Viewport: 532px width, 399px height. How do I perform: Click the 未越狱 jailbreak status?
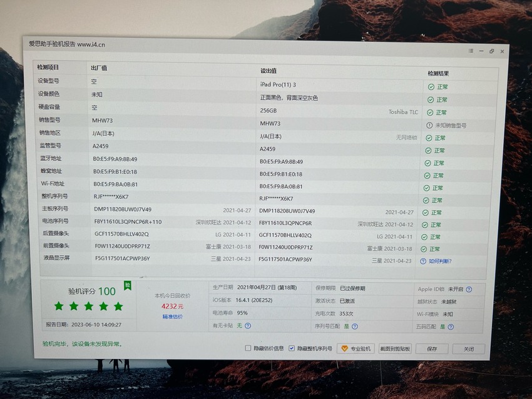(x=449, y=301)
